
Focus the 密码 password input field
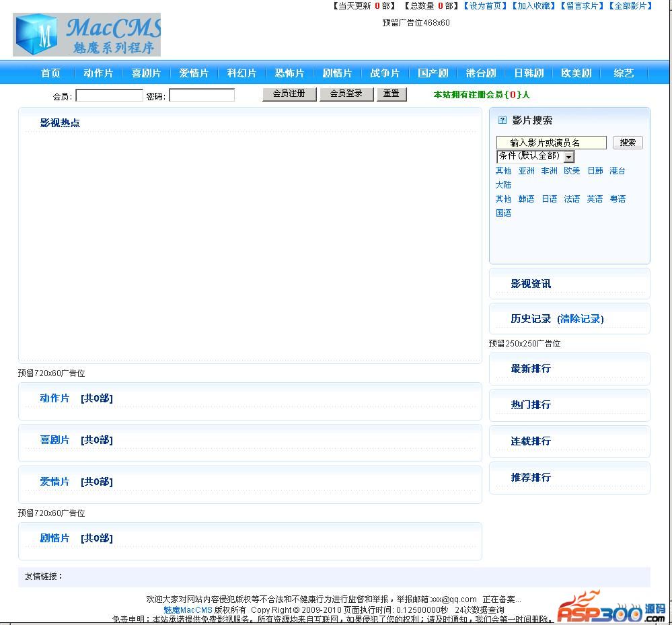pyautogui.click(x=202, y=95)
